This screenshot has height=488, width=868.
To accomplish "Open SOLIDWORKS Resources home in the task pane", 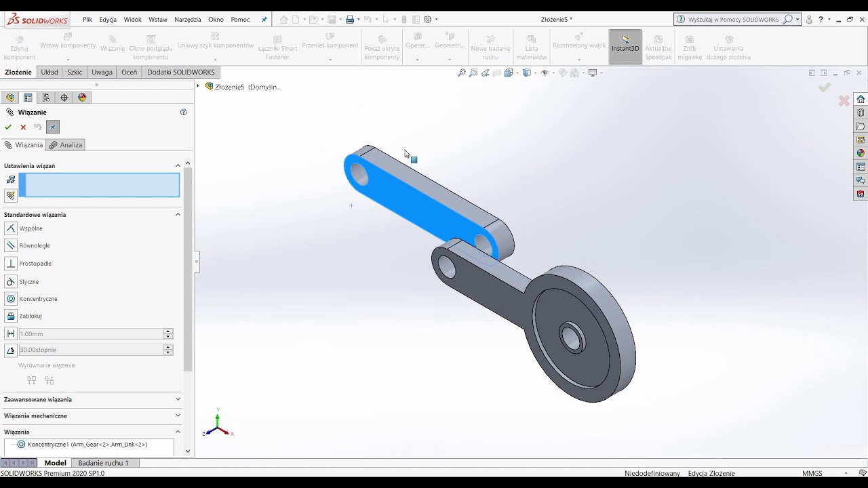I will pyautogui.click(x=861, y=99).
